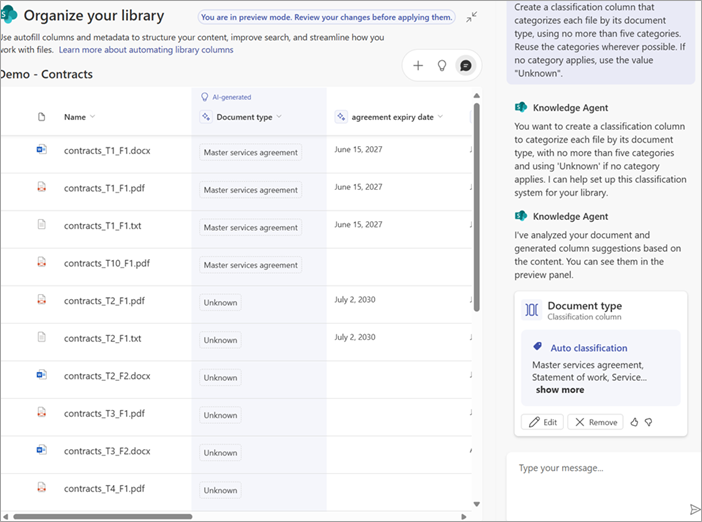The image size is (702, 522).
Task: Click the first Knowledge Agent avatar icon
Action: click(x=520, y=107)
